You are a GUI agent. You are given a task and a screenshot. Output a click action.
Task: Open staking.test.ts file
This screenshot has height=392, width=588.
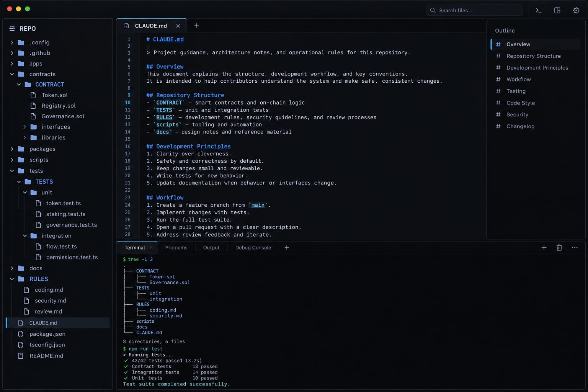pyautogui.click(x=65, y=214)
